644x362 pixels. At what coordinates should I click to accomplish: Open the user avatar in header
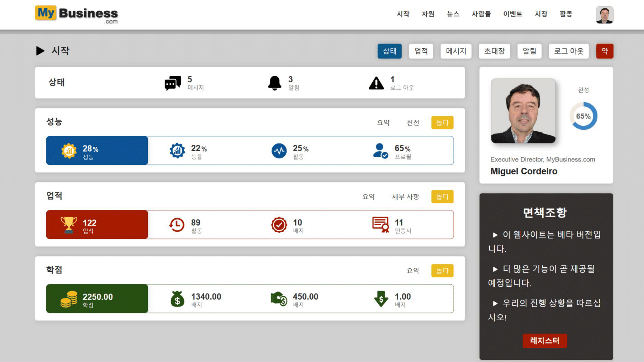pos(604,15)
